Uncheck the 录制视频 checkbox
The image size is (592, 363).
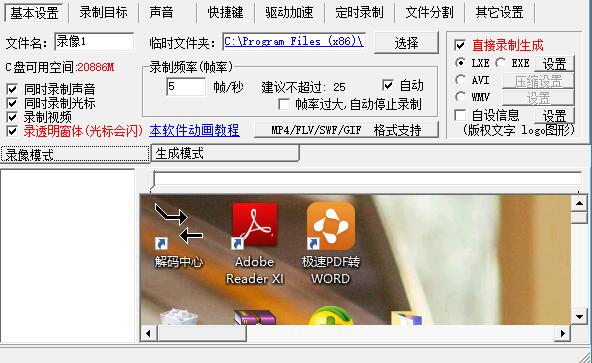[12, 117]
